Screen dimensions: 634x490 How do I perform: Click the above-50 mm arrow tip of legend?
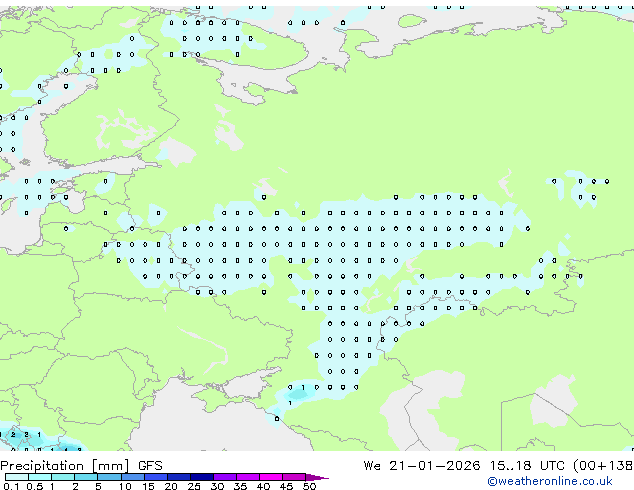click(x=317, y=477)
